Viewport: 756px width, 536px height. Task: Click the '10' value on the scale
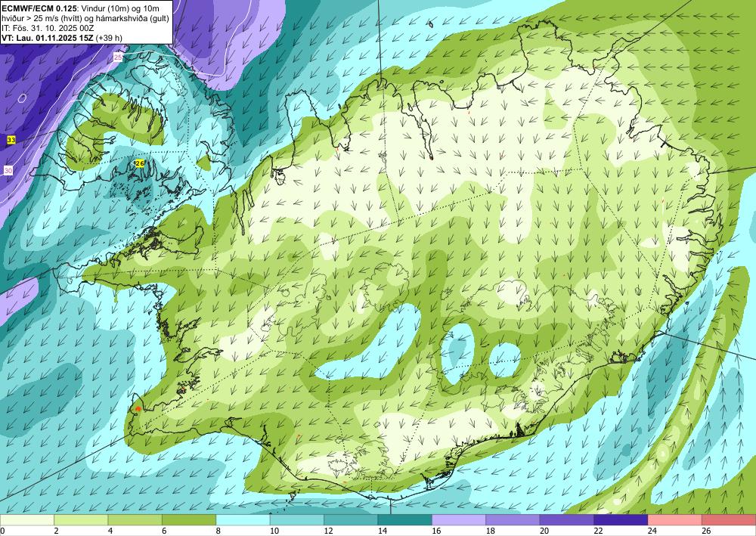274,531
